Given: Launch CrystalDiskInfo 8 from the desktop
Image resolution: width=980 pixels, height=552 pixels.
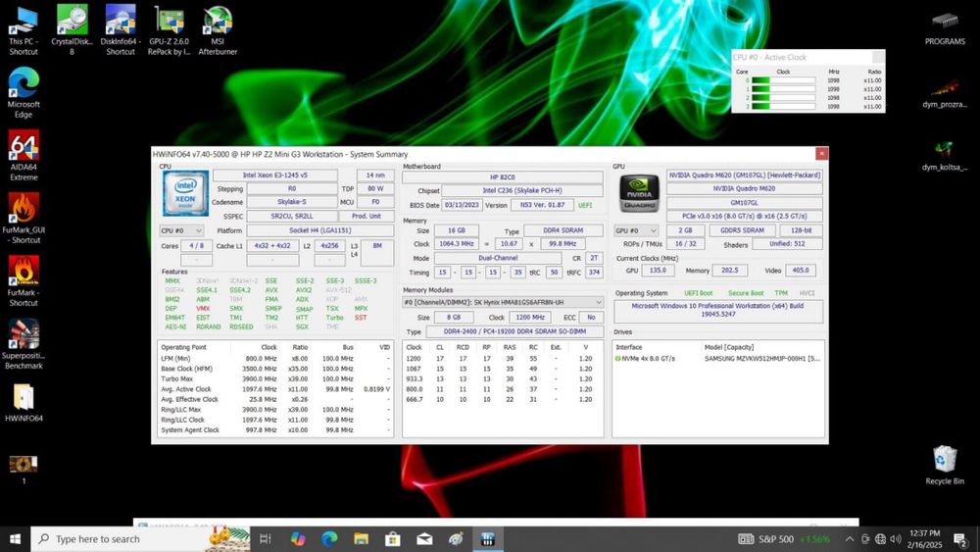Looking at the screenshot, I should click(72, 30).
